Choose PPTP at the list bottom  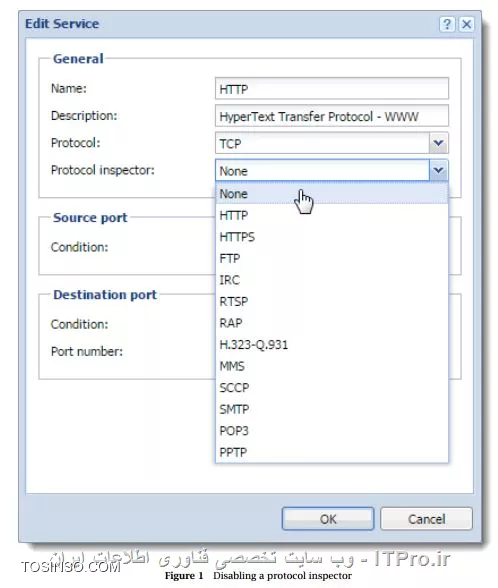pos(332,452)
